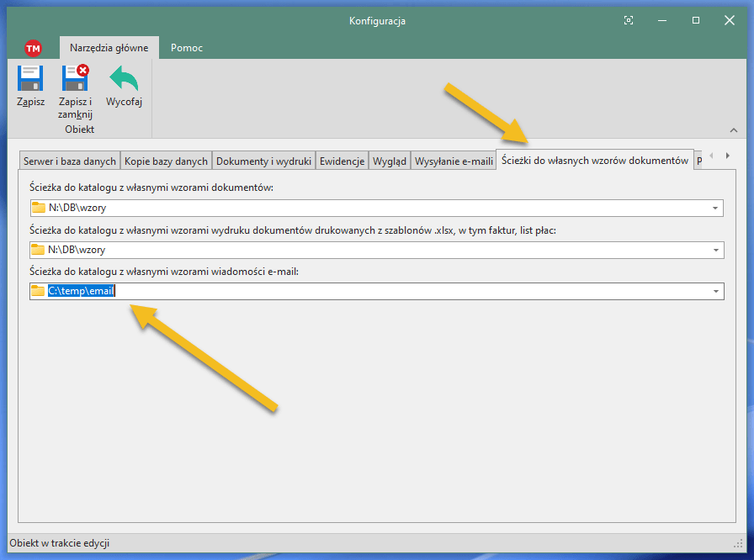Screen dimensions: 754x560
Task: Click the title bar display mode icon
Action: [628, 20]
